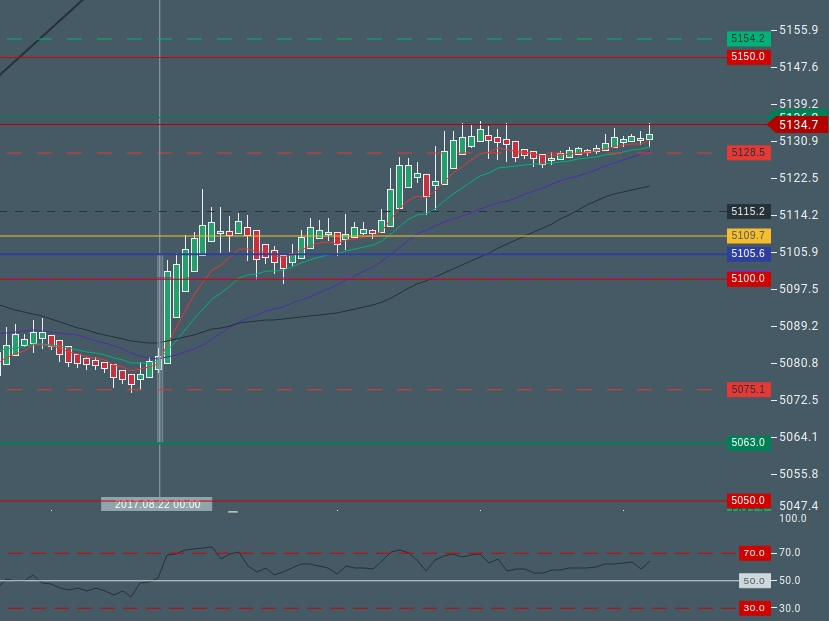Click the red 5075.1 dashed level label
Viewport: 829px width, 621px height.
pyautogui.click(x=749, y=390)
